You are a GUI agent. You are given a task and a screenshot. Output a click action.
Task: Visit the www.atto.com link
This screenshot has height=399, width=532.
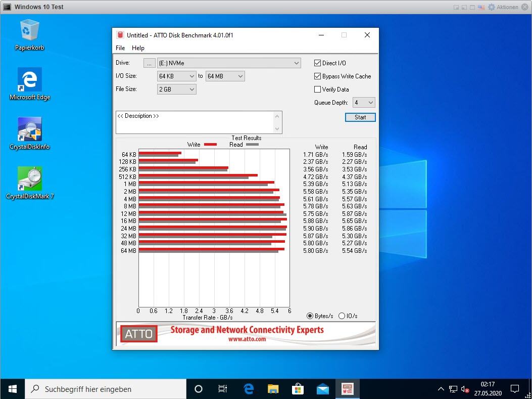(247, 339)
